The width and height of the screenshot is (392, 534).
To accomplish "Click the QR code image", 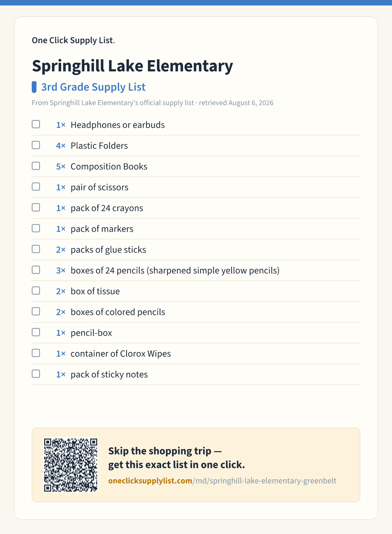I will pyautogui.click(x=71, y=465).
